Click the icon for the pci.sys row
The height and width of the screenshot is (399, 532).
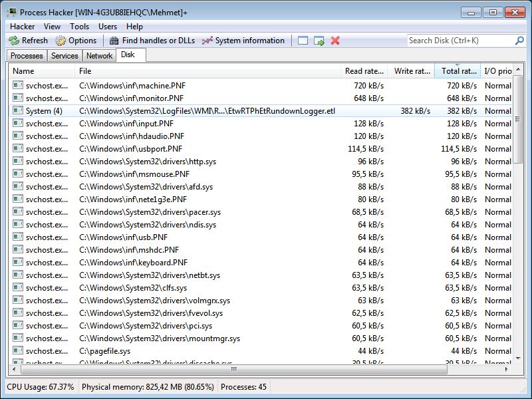18,325
